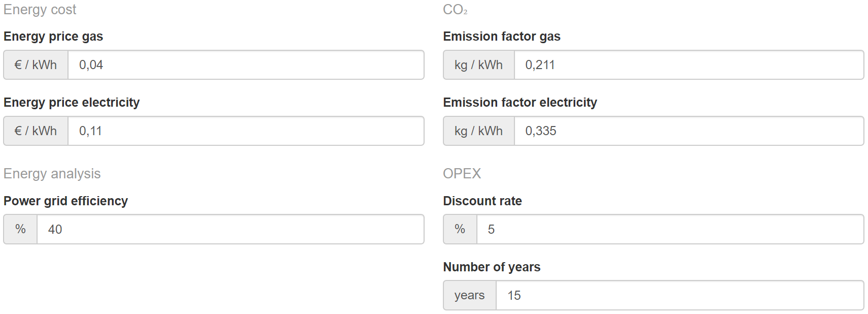The width and height of the screenshot is (868, 314).
Task: Click the Energy price gas input field
Action: tap(246, 65)
